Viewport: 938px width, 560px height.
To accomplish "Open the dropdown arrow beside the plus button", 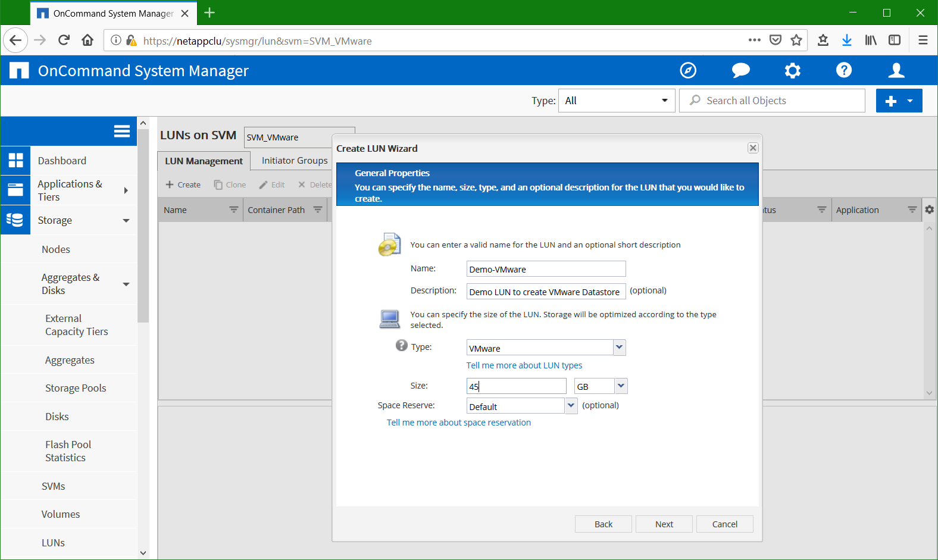I will (x=911, y=101).
